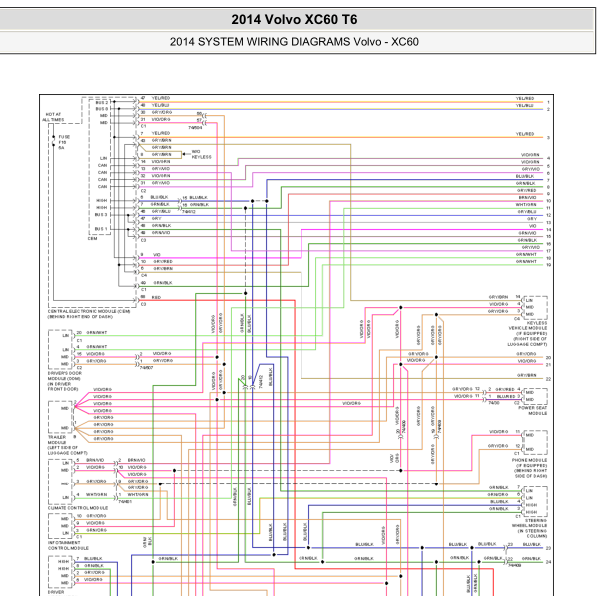Click the "BUS 3" pin label
Viewport: 599px width, 596px height.
click(101, 215)
